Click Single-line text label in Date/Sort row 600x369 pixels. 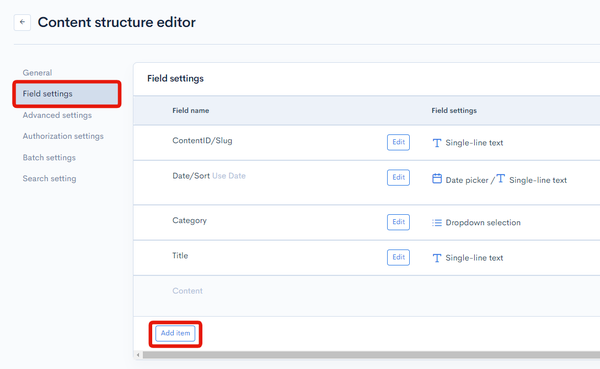(538, 180)
